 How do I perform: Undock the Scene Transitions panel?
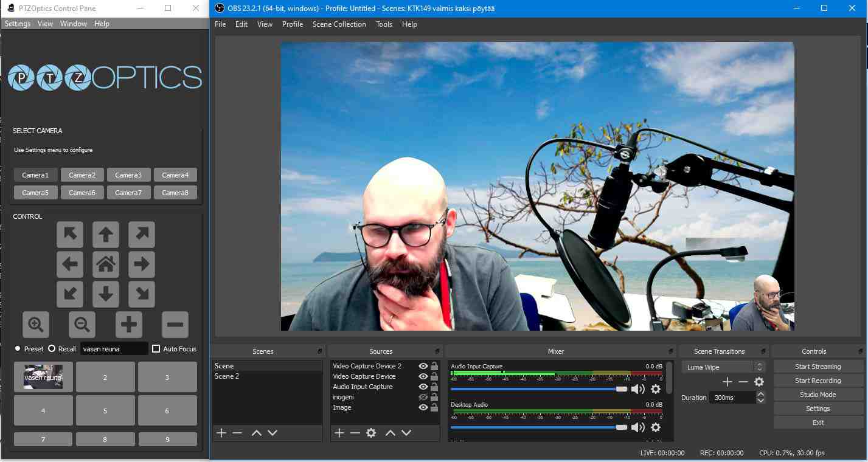pos(763,351)
